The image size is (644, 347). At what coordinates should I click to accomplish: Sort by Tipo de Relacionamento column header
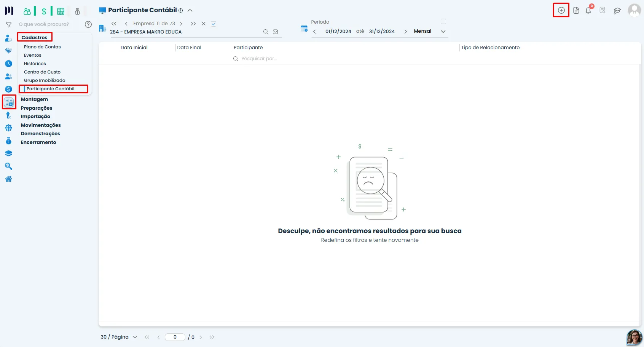coord(490,48)
